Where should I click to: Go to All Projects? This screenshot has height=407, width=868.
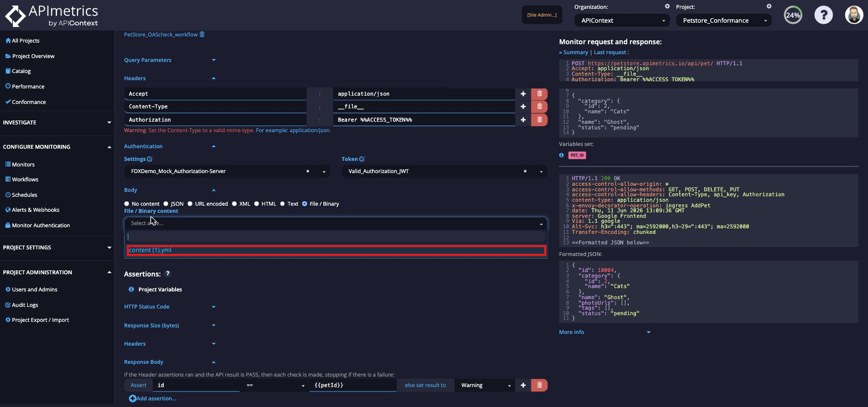(x=22, y=41)
